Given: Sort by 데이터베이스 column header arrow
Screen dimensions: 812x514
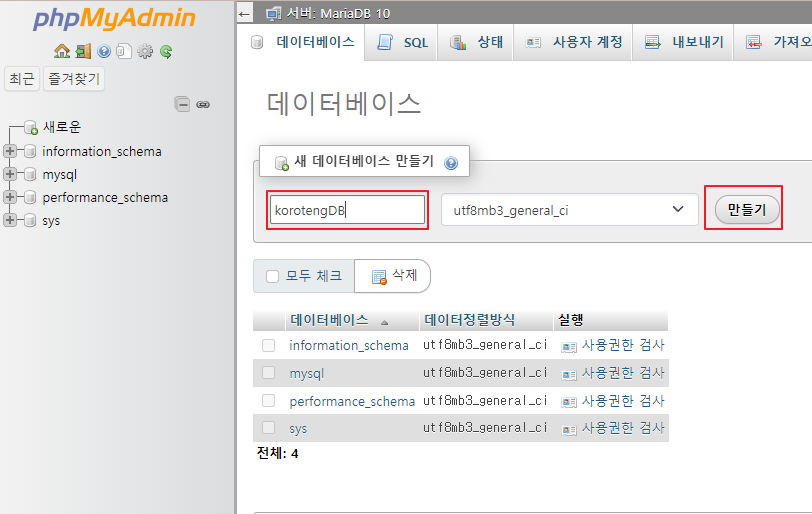Looking at the screenshot, I should click(384, 322).
